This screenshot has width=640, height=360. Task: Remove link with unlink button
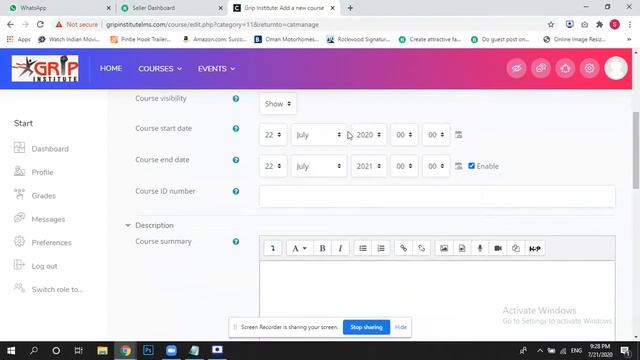421,248
